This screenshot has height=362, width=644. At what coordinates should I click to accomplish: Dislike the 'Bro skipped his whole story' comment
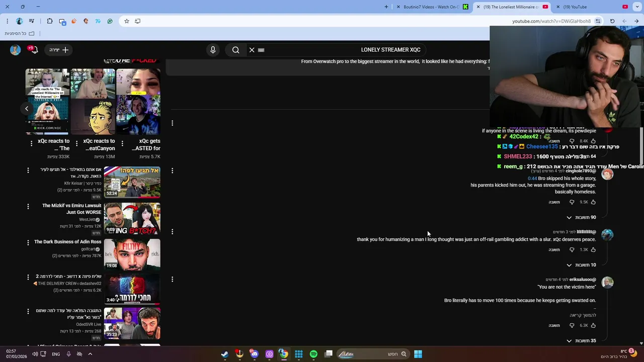tap(572, 202)
